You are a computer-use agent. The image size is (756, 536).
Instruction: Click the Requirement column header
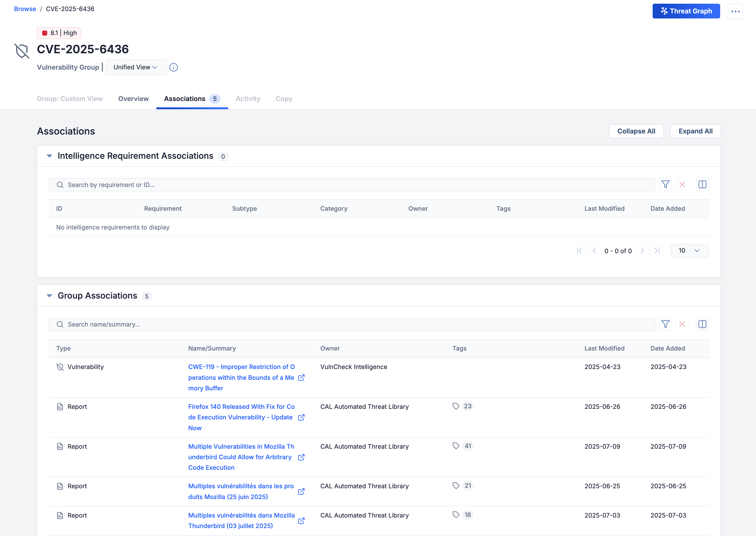163,209
